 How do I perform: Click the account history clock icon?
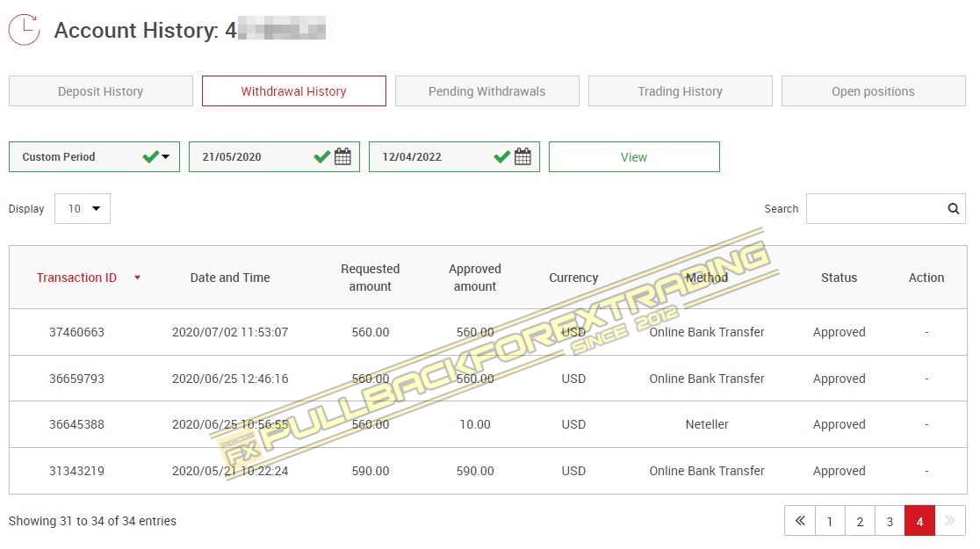click(x=25, y=30)
